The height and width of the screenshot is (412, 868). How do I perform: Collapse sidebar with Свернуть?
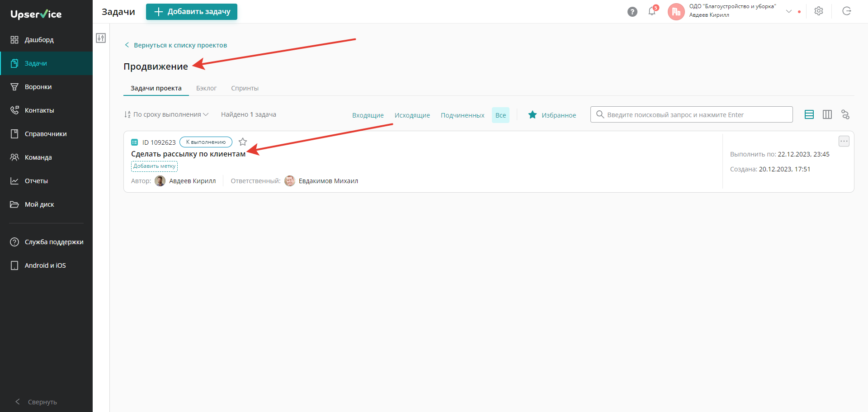(36, 402)
